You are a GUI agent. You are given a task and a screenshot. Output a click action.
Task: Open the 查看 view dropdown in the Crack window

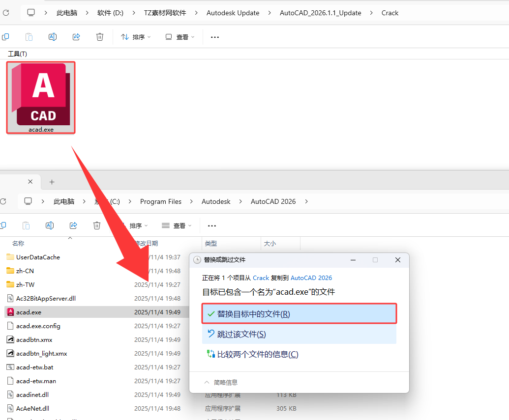click(180, 37)
